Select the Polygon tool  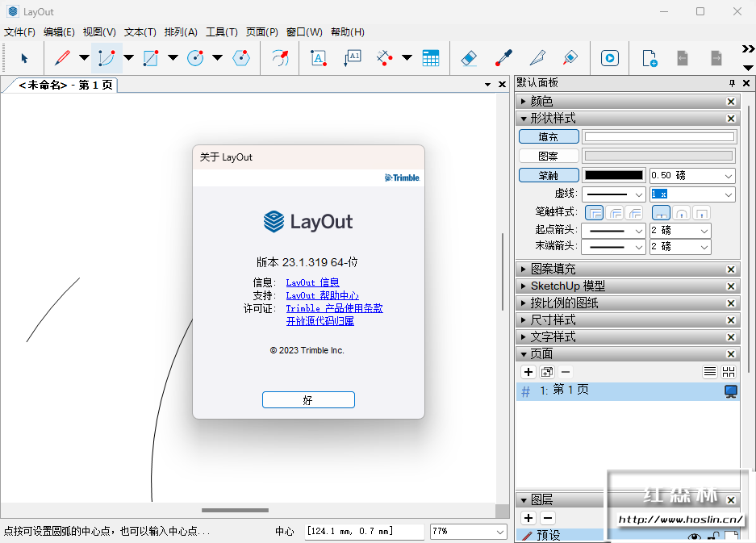[241, 58]
